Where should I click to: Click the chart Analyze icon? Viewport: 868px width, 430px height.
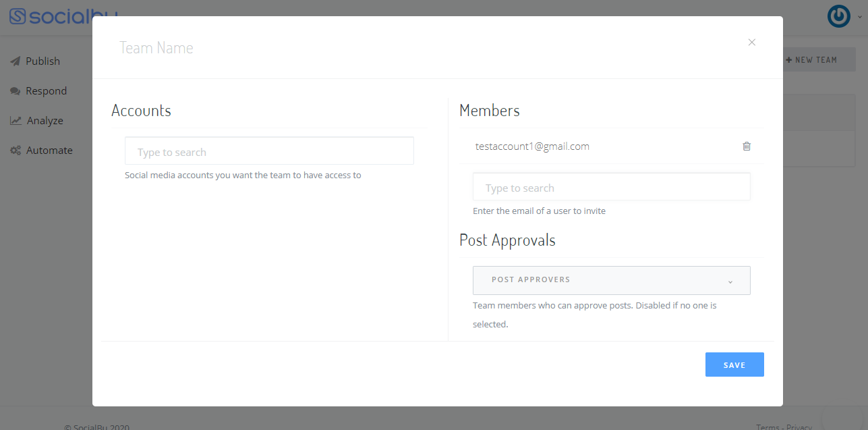16,121
